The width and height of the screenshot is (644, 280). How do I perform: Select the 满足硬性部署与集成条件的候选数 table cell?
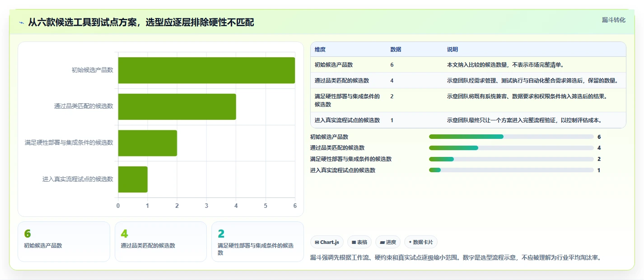(x=347, y=100)
